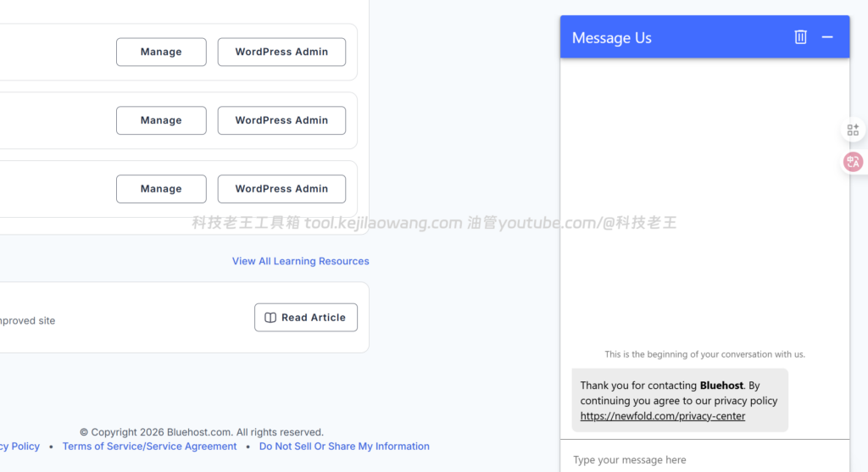The image size is (868, 472).
Task: Open WordPress Admin for second site row
Action: click(281, 120)
